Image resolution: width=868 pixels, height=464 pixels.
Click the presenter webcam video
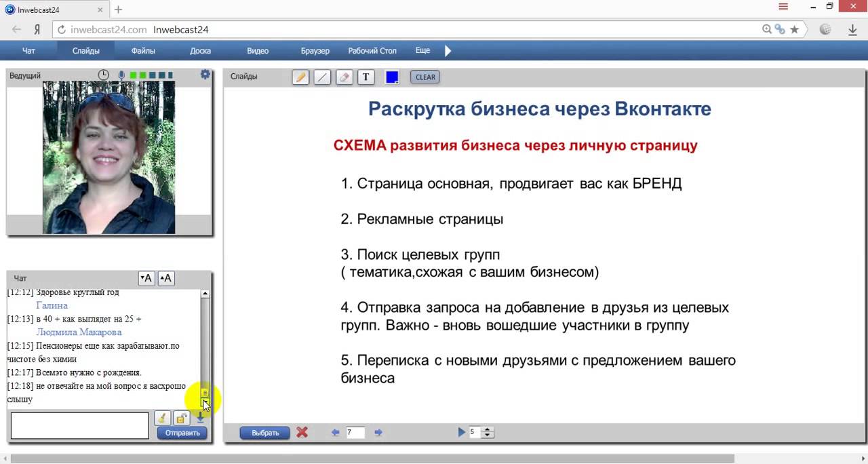coord(108,157)
